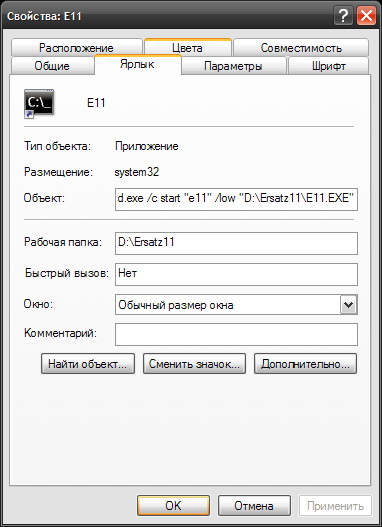Switch to the Общие tab
The height and width of the screenshot is (527, 382).
pos(52,66)
